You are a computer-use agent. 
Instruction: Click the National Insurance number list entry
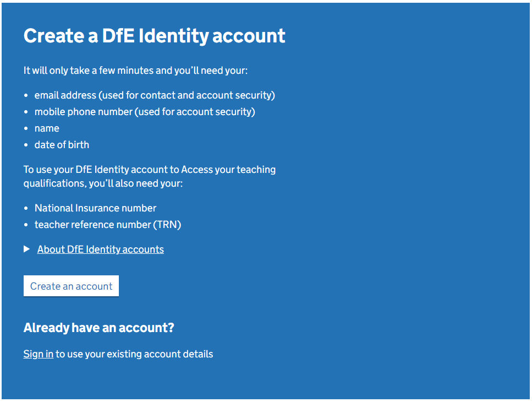95,208
